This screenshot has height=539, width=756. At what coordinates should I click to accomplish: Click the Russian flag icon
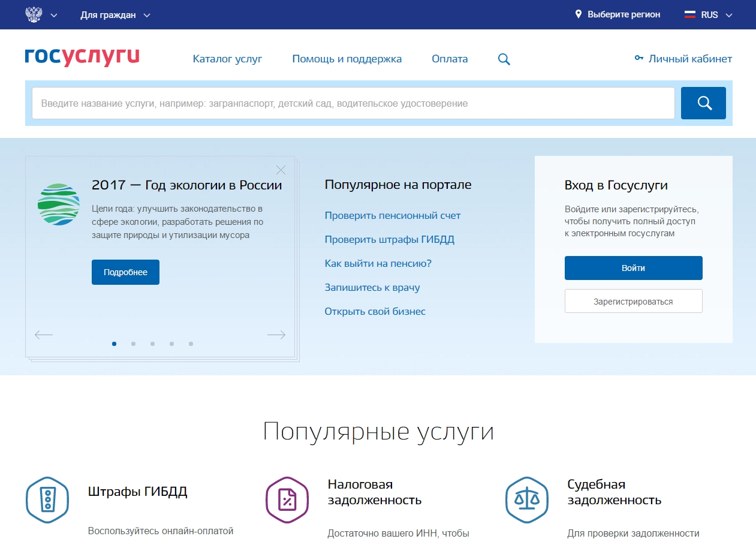tap(690, 14)
